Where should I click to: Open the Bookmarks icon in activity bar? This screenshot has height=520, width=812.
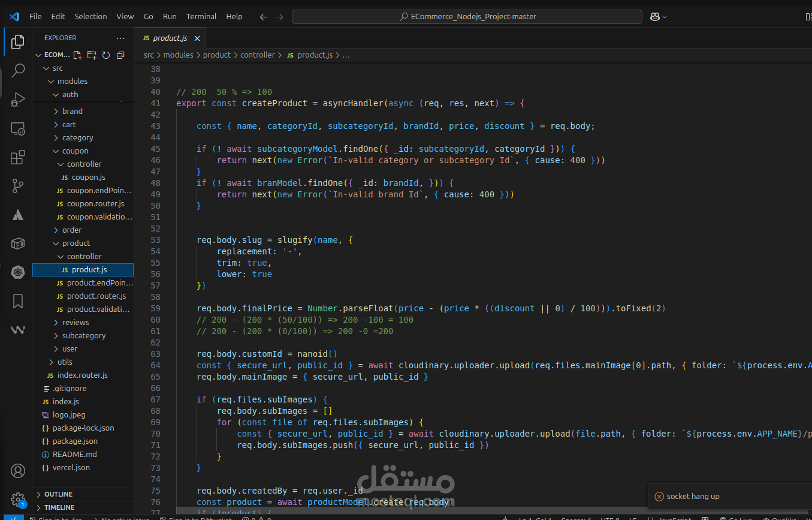pos(18,301)
